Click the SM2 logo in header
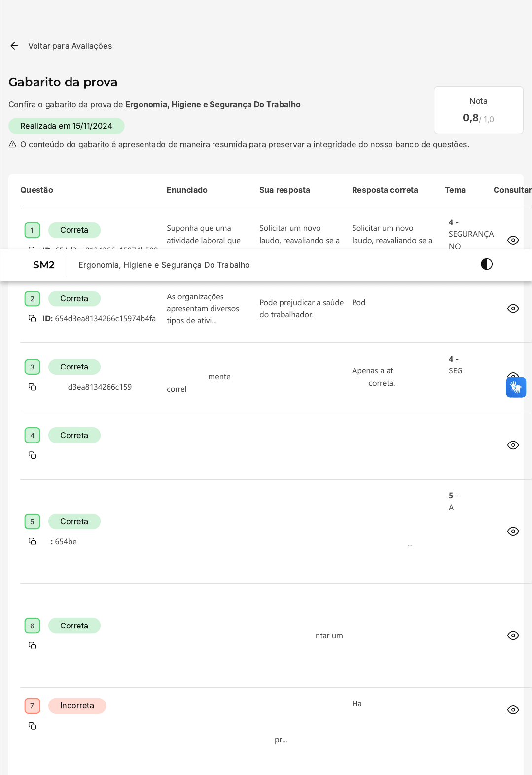The height and width of the screenshot is (775, 532). pos(44,265)
